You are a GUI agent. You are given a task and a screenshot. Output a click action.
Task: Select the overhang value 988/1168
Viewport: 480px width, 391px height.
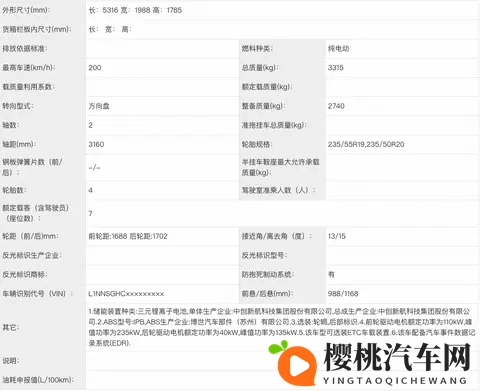(x=343, y=294)
